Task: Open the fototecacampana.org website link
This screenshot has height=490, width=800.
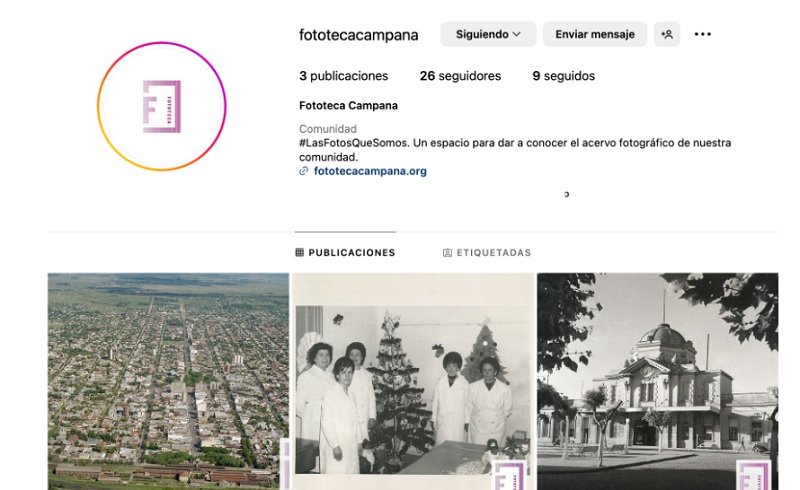Action: [370, 171]
